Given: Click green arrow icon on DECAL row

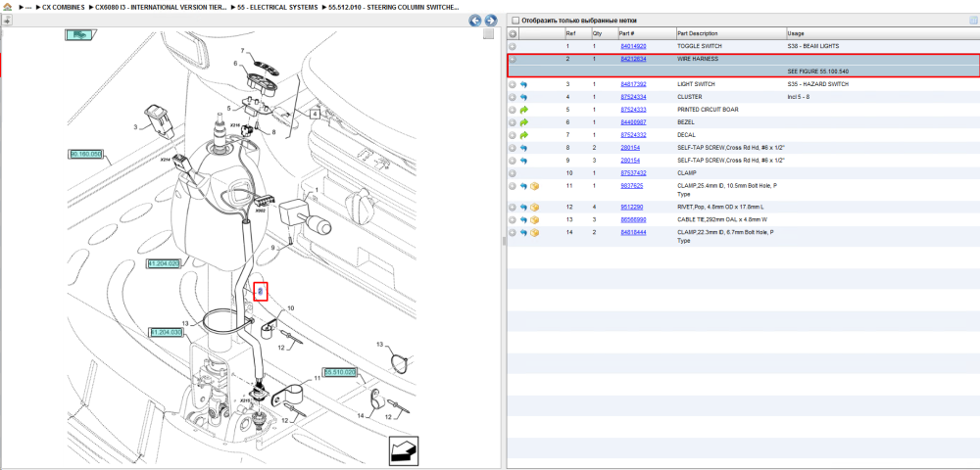Looking at the screenshot, I should point(523,135).
